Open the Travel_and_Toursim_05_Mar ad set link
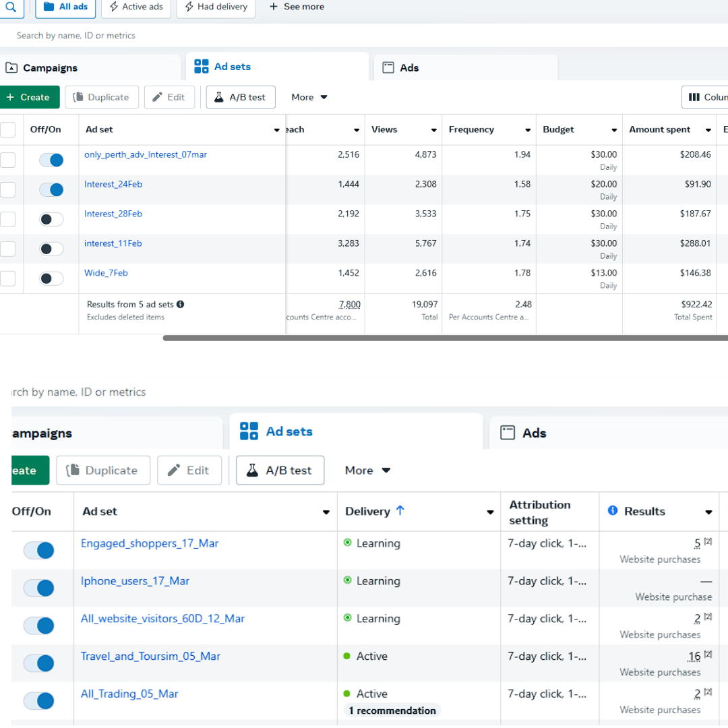The width and height of the screenshot is (728, 728). click(x=150, y=656)
